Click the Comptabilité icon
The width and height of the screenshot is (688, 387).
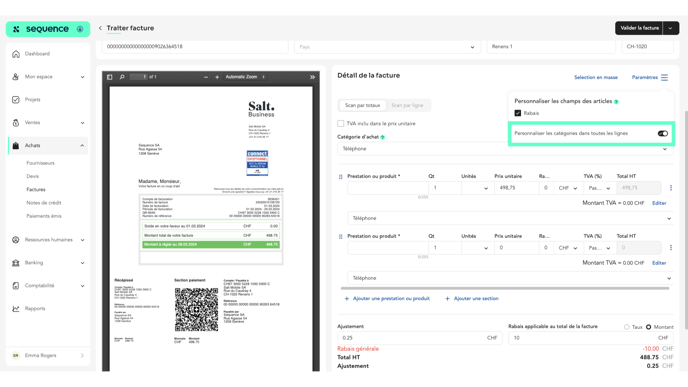[x=16, y=286]
